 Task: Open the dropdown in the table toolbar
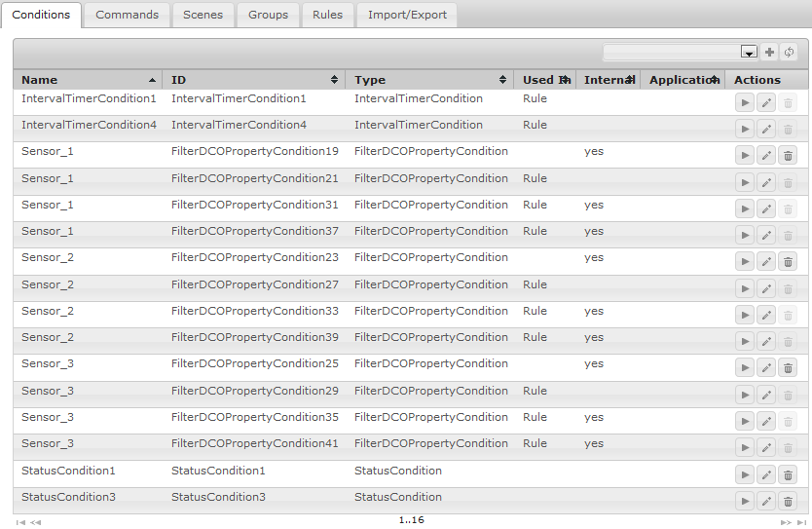(749, 53)
